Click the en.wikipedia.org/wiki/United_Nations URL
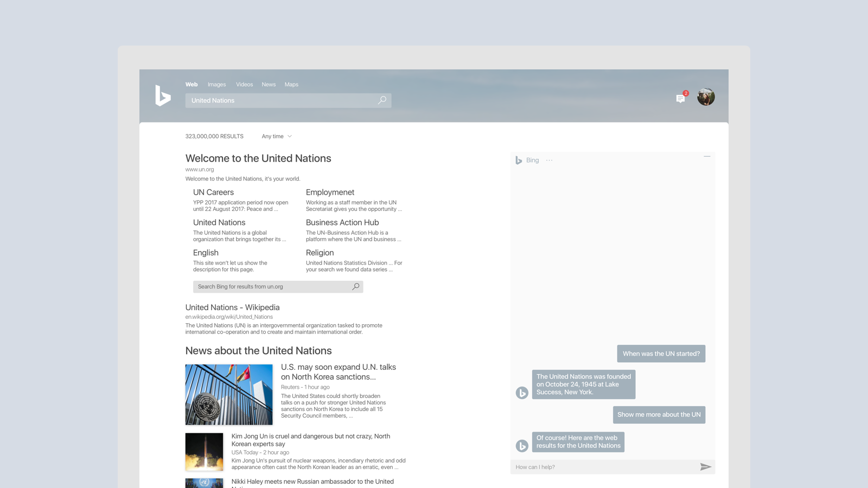This screenshot has height=488, width=868. coord(229,317)
